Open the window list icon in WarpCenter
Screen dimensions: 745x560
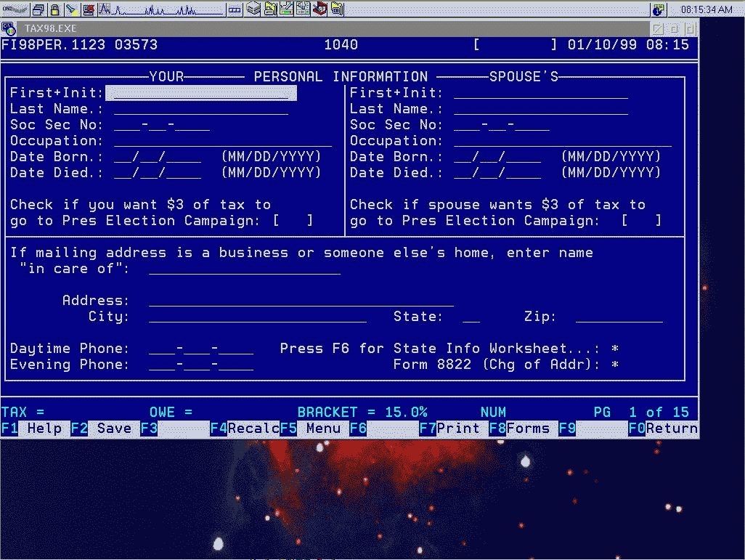point(38,9)
